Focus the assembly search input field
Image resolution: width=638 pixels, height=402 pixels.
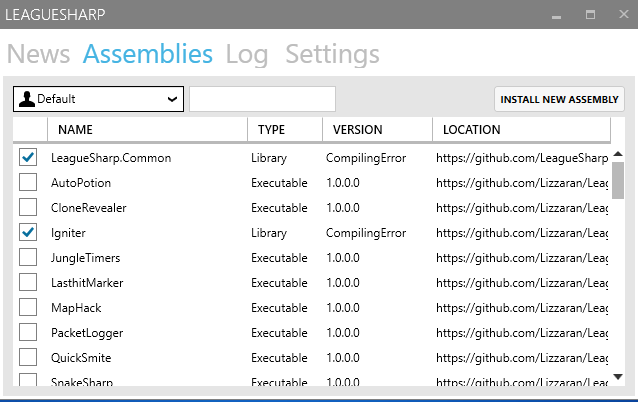[262, 99]
